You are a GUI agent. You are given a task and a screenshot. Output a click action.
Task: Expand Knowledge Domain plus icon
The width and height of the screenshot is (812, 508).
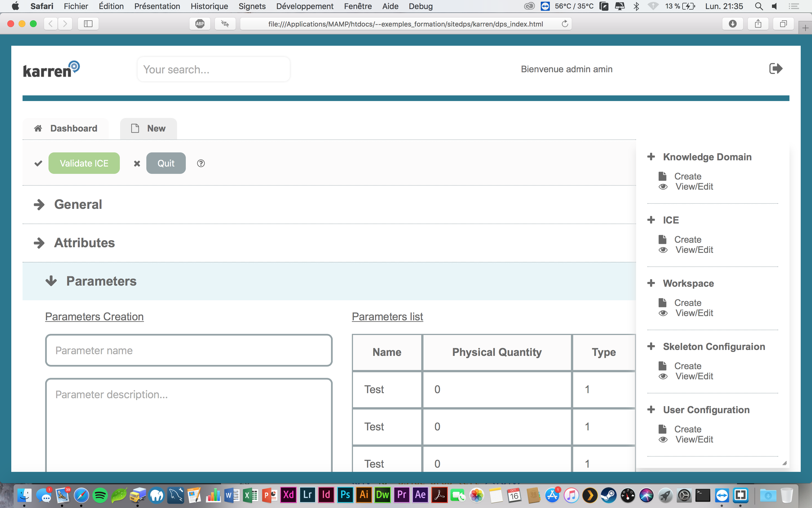tap(651, 157)
